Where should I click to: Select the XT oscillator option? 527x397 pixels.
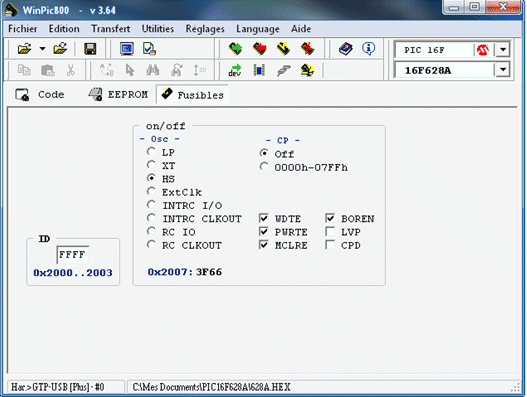click(151, 165)
